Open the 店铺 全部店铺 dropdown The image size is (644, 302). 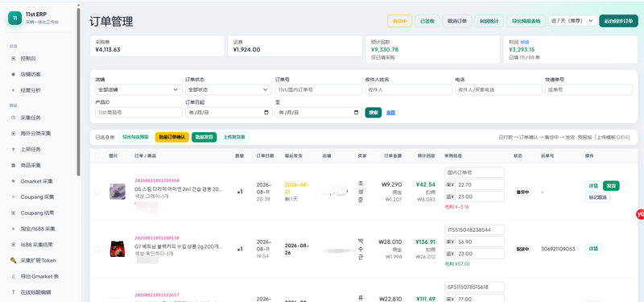pos(138,89)
